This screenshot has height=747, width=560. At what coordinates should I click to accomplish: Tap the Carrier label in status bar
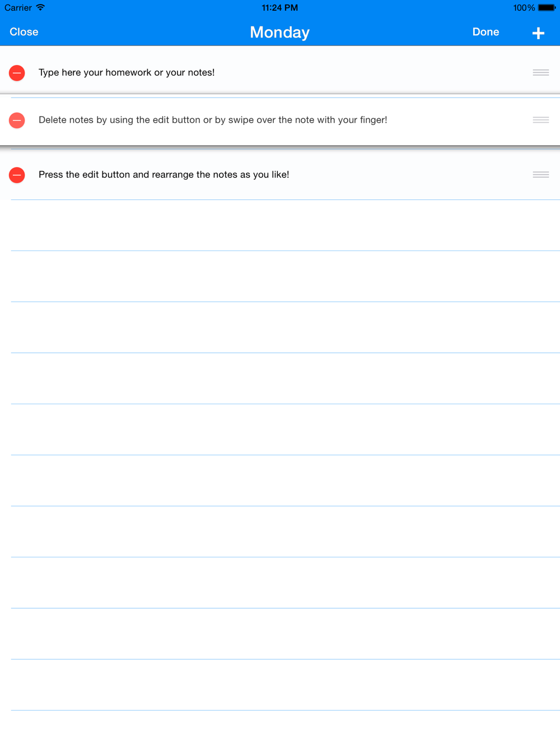[x=18, y=8]
